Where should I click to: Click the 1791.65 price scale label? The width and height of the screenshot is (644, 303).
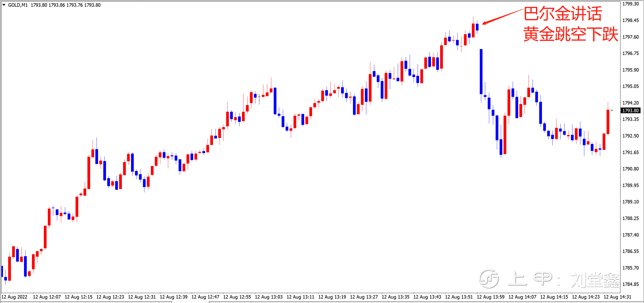630,153
